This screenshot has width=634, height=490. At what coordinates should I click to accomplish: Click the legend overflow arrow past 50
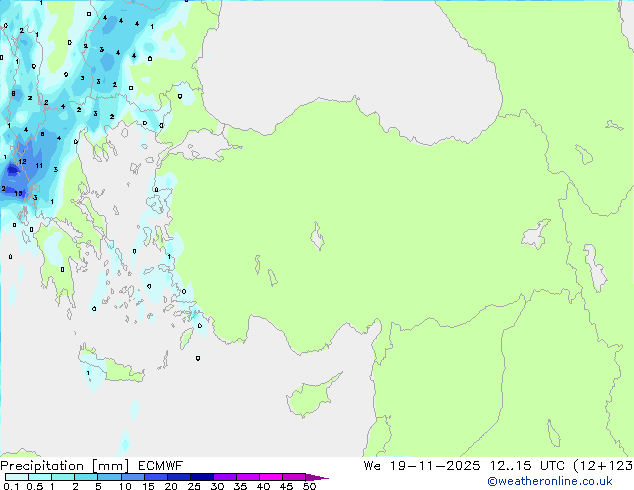pyautogui.click(x=317, y=477)
